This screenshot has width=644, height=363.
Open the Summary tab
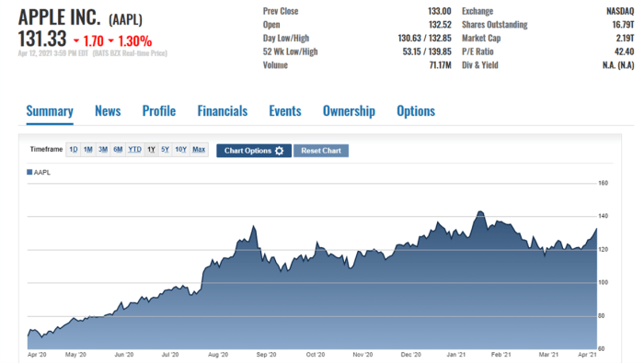[50, 111]
